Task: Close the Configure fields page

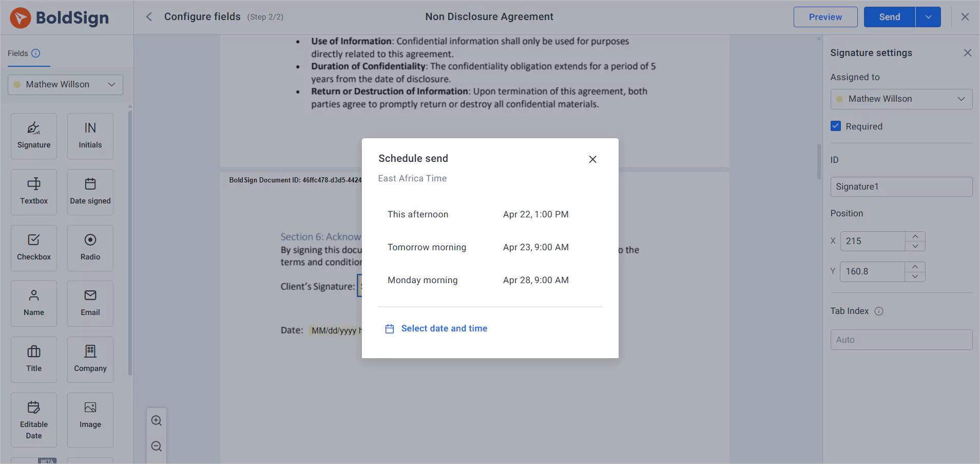Action: (965, 17)
